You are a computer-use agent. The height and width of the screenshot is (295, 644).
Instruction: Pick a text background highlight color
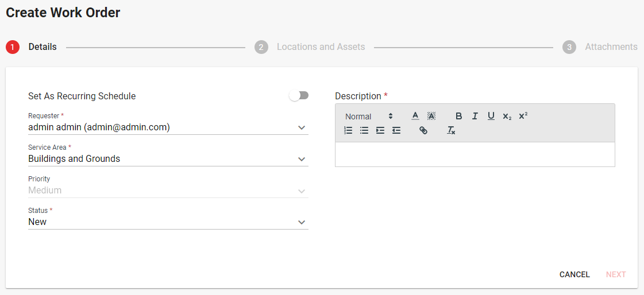click(431, 116)
